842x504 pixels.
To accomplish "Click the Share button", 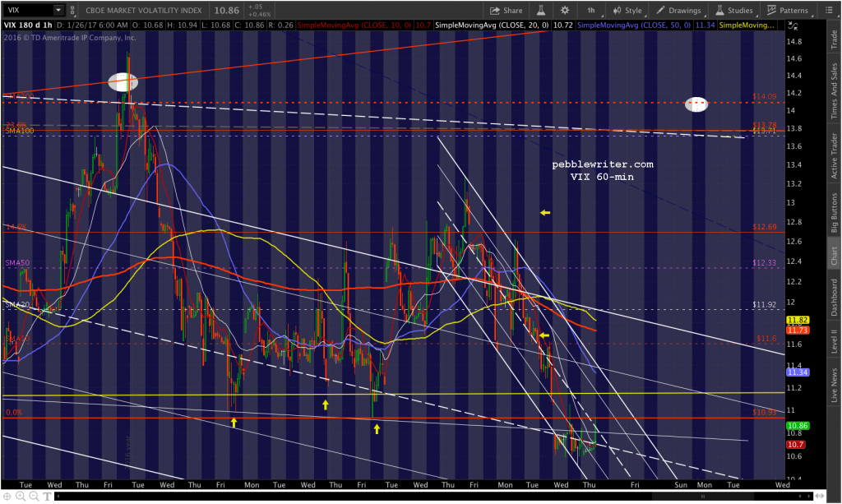I will point(507,10).
